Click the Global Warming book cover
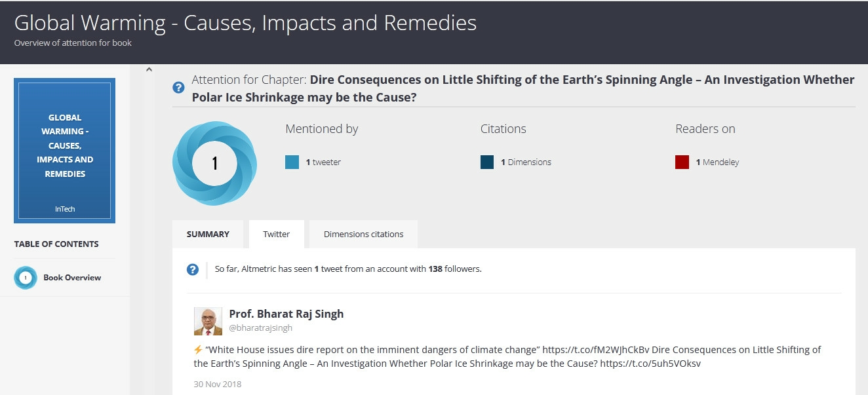This screenshot has height=395, width=868. point(64,151)
